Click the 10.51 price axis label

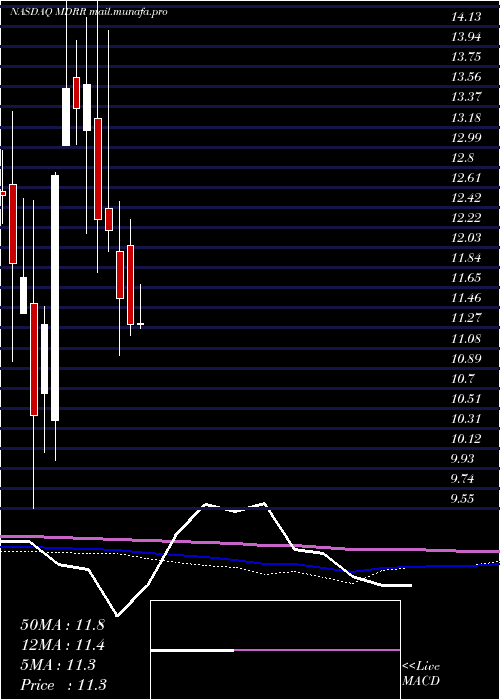pyautogui.click(x=467, y=399)
